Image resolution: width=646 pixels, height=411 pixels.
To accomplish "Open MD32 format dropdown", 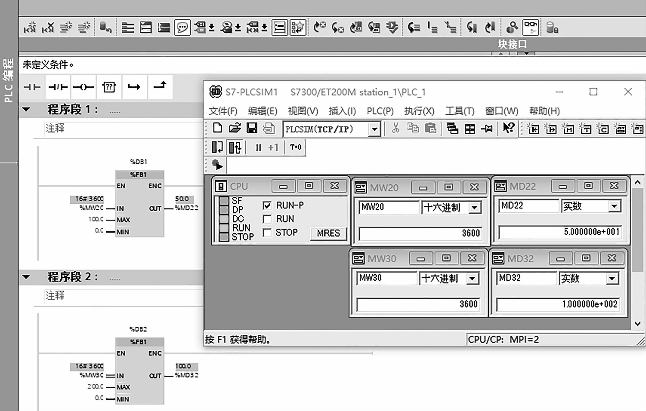I will pyautogui.click(x=612, y=279).
